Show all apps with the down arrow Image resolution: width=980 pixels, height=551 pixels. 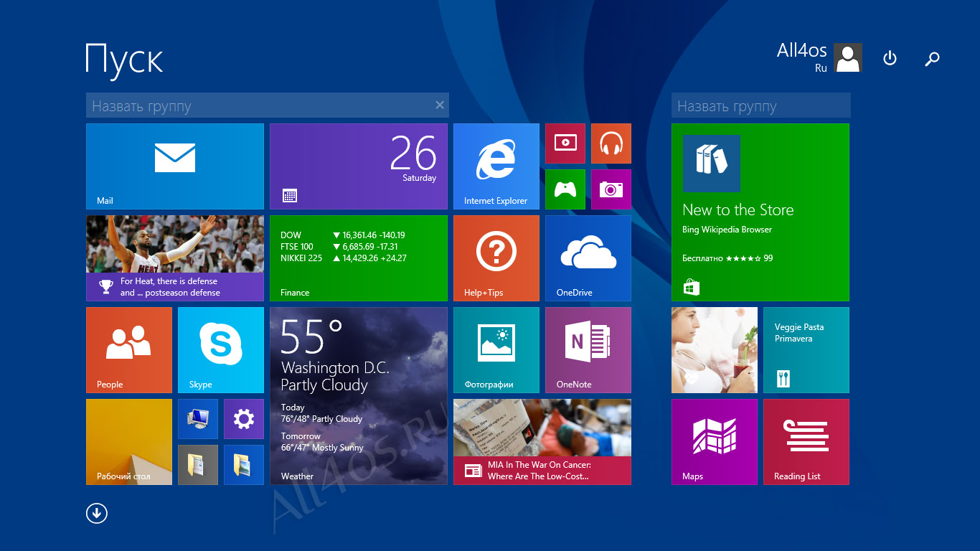pyautogui.click(x=97, y=513)
